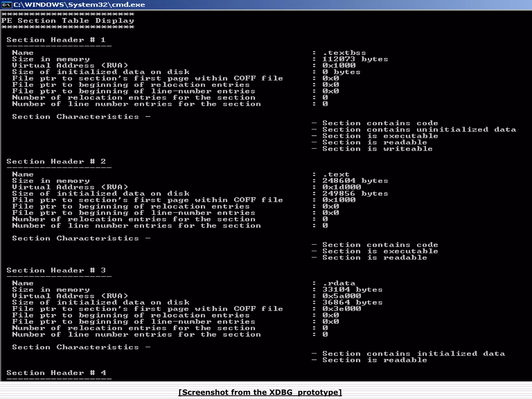Select 'Section is executable' line under .textbss section
532x399 pixels.
[x=380, y=136]
